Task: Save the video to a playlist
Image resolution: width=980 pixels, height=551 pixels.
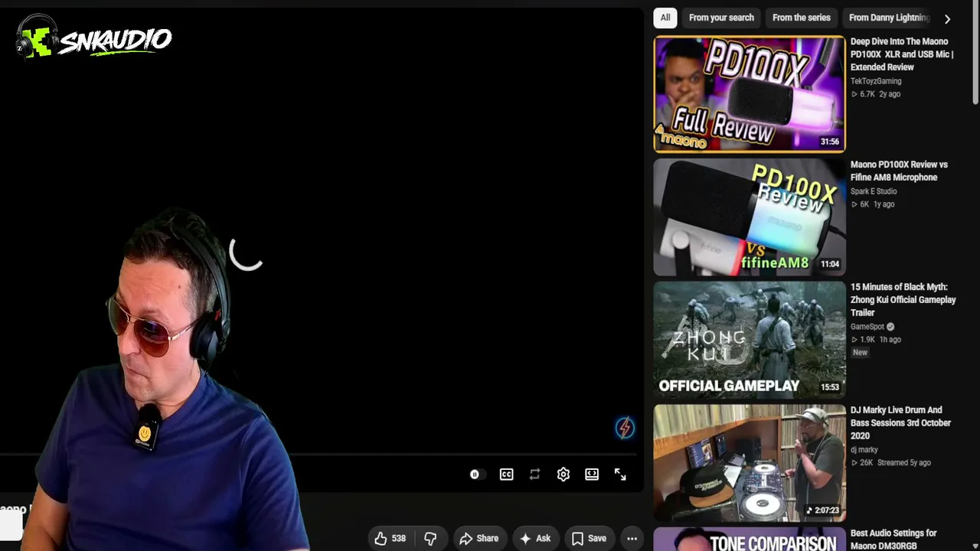Action: (589, 539)
